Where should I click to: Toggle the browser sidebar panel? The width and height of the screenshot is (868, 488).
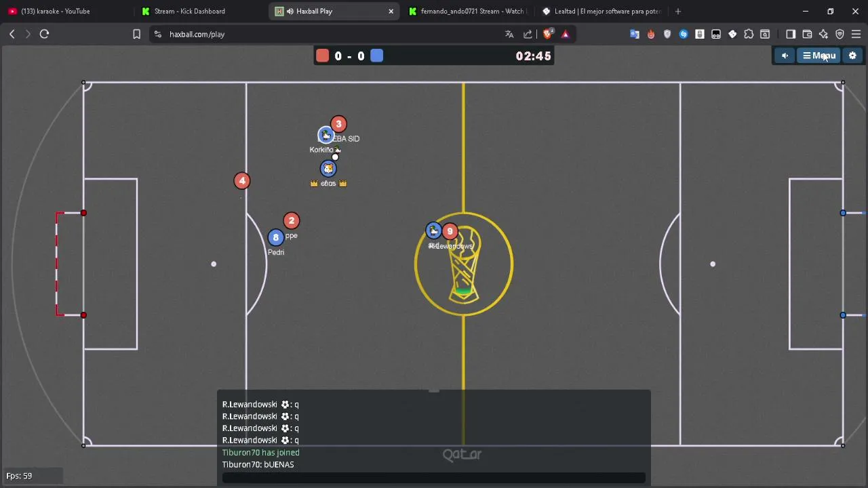(x=791, y=34)
